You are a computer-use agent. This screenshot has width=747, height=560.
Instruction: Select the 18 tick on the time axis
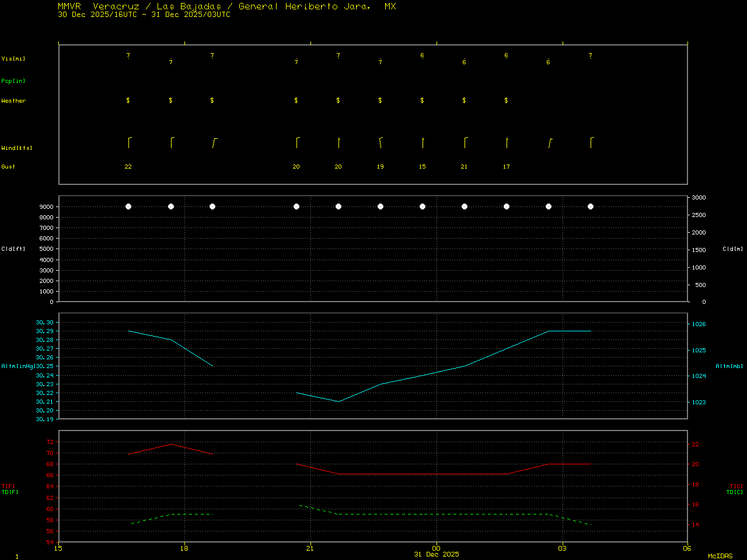tap(184, 548)
